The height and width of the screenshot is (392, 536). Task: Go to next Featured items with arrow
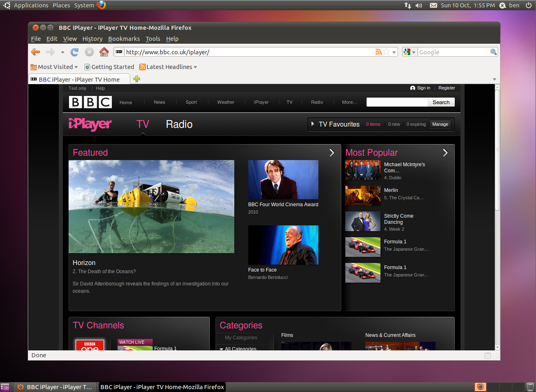pyautogui.click(x=332, y=152)
